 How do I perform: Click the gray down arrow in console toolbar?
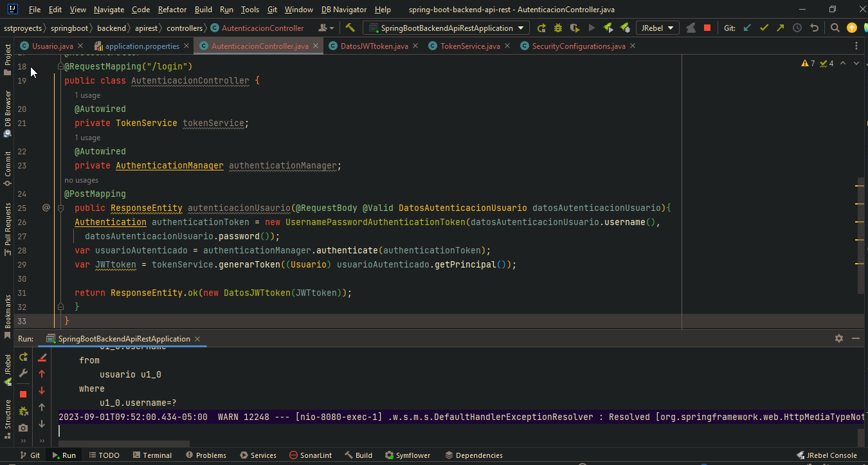(42, 424)
